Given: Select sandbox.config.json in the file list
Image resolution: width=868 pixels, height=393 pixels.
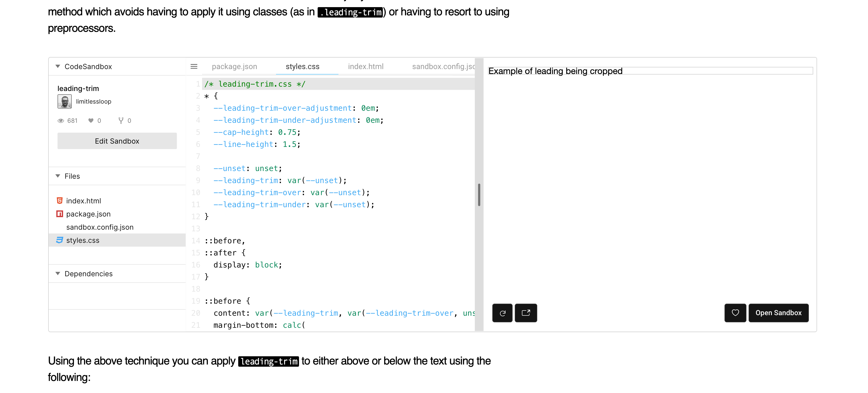Looking at the screenshot, I should pyautogui.click(x=117, y=227).
